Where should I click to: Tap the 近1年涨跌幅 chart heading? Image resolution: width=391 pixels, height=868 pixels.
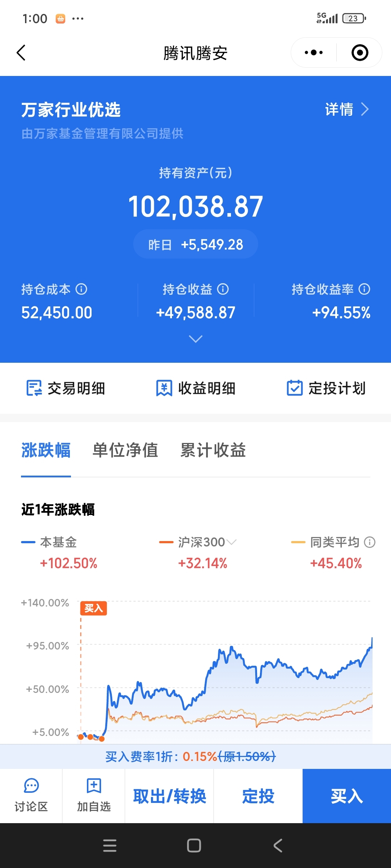click(x=58, y=510)
